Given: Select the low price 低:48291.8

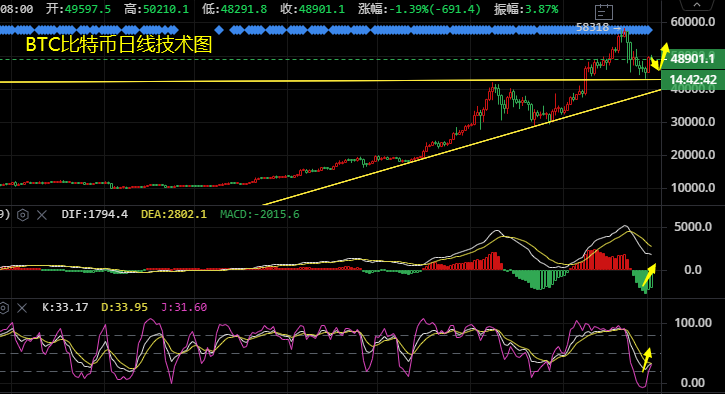Looking at the screenshot, I should 234,9.
